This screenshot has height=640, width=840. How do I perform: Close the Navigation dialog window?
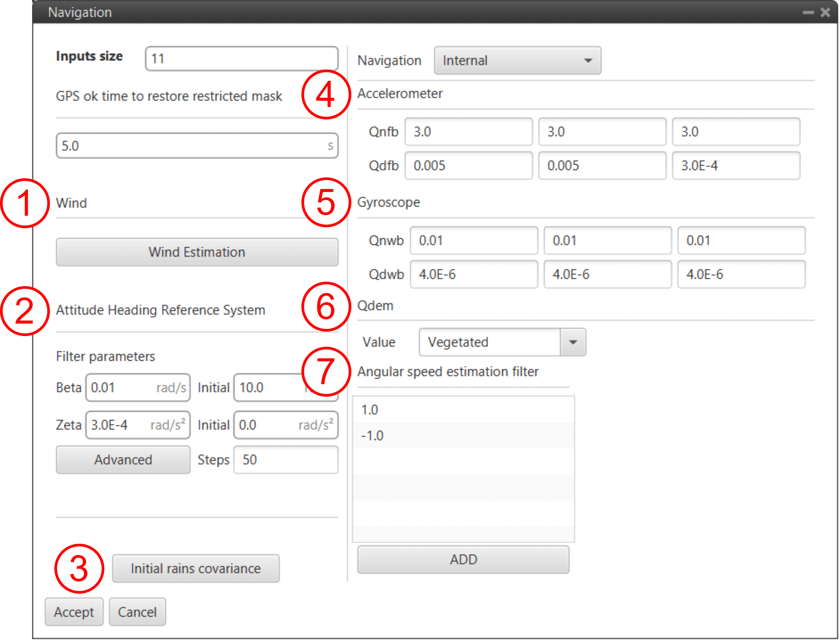click(825, 12)
